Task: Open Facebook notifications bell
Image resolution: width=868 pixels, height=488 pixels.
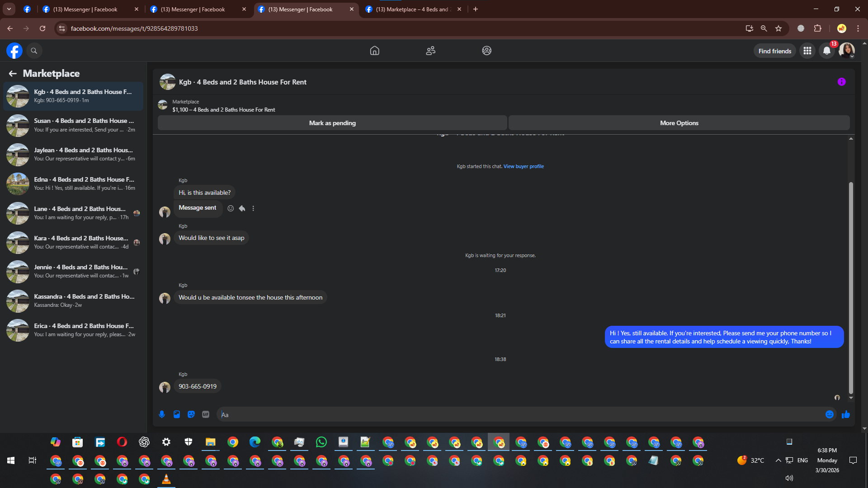Action: pos(826,51)
